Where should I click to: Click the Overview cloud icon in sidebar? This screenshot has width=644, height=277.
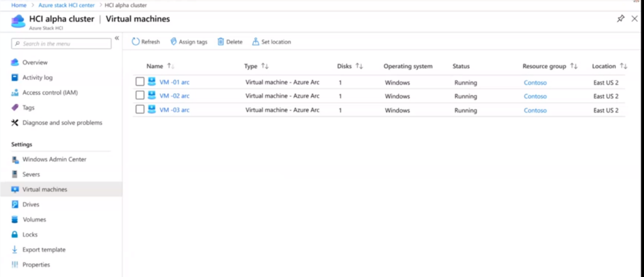(x=15, y=62)
